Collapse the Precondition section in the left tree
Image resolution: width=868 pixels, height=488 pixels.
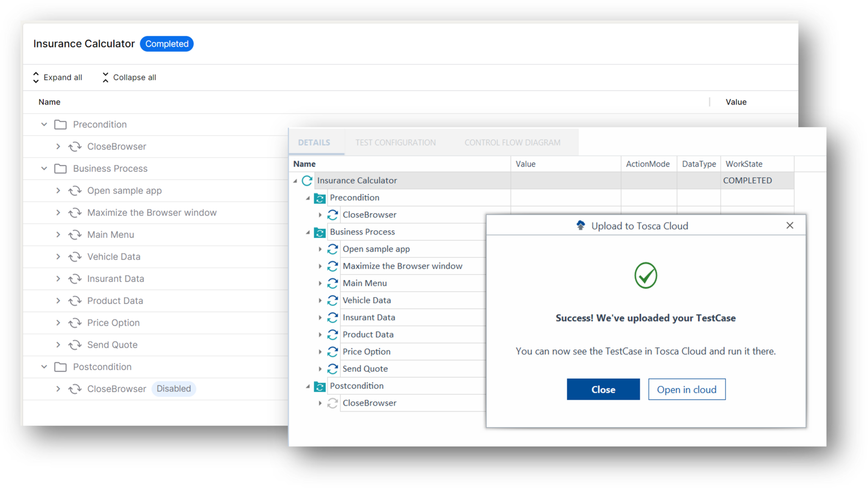(44, 124)
